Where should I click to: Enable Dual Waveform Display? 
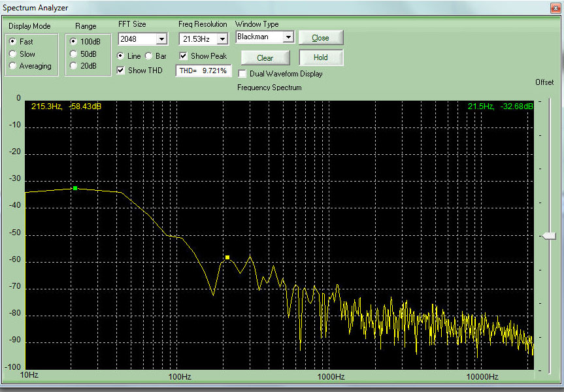click(242, 74)
